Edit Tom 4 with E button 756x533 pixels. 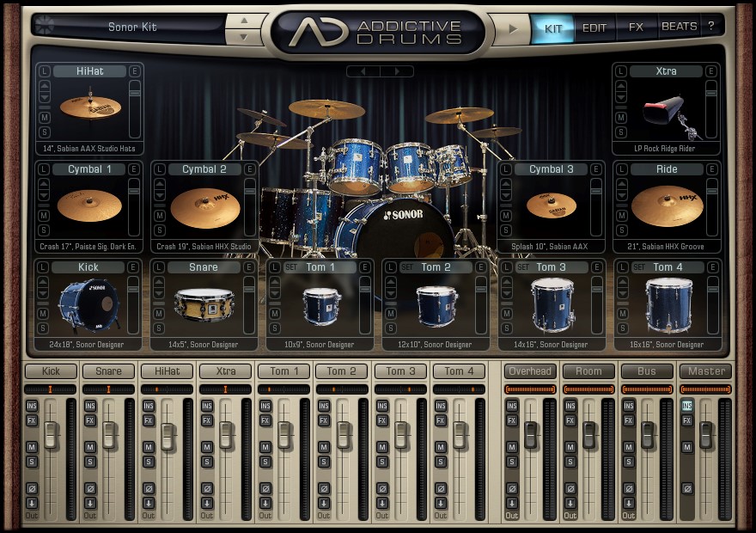(x=712, y=267)
